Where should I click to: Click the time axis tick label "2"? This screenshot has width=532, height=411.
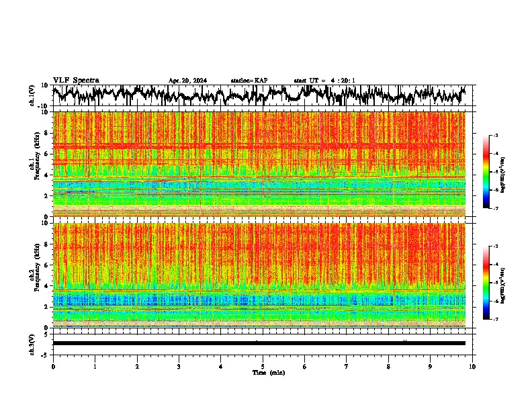coord(137,367)
